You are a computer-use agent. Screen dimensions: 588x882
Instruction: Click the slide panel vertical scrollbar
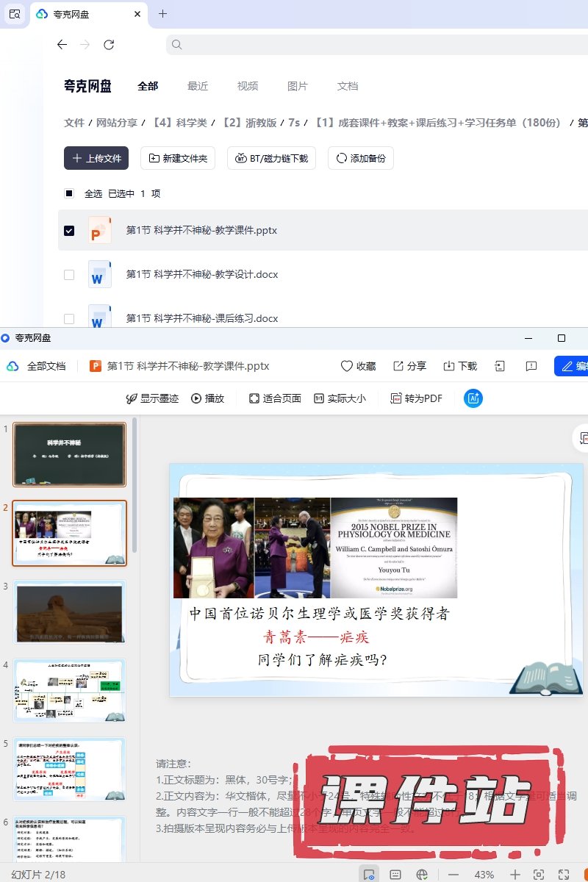point(135,485)
